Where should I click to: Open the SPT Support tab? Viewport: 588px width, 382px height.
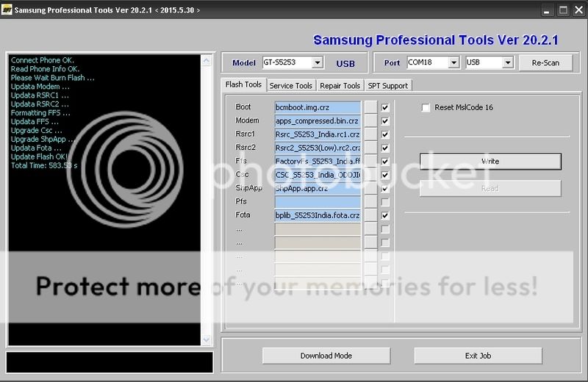point(388,86)
